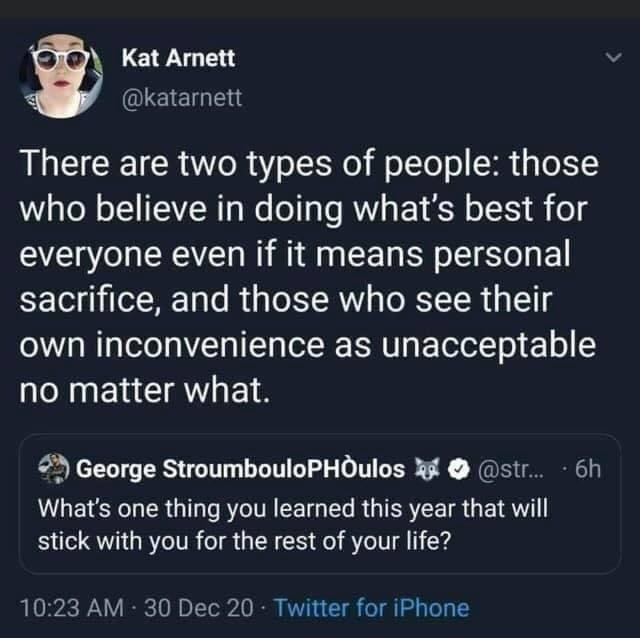Expand the tweet options chevron
The height and width of the screenshot is (638, 640).
click(615, 60)
